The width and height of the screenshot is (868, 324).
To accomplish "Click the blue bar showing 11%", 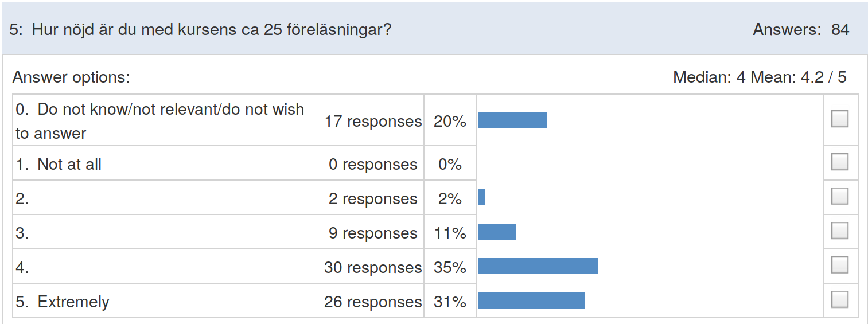I will [x=497, y=232].
